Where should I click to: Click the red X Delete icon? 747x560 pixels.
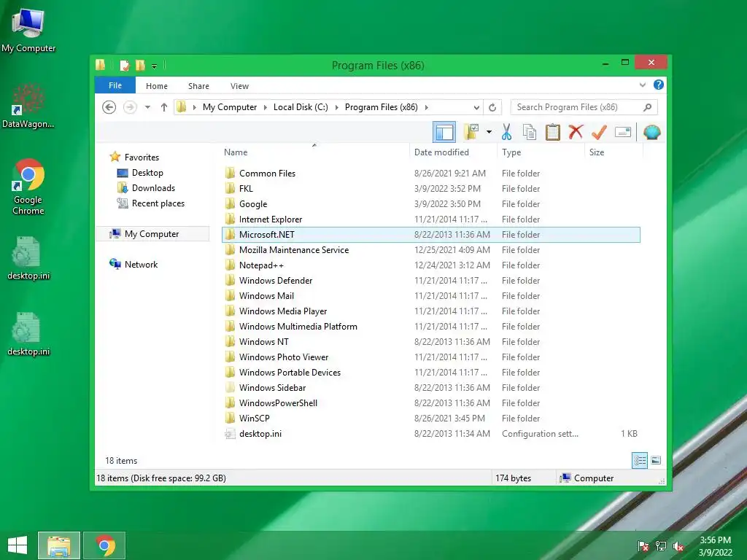pyautogui.click(x=576, y=132)
